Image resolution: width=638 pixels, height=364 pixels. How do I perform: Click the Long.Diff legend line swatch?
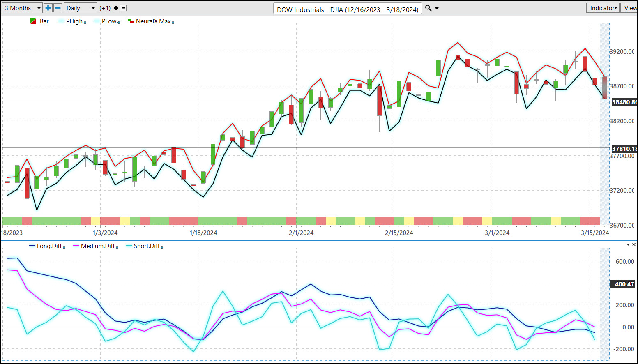click(32, 246)
